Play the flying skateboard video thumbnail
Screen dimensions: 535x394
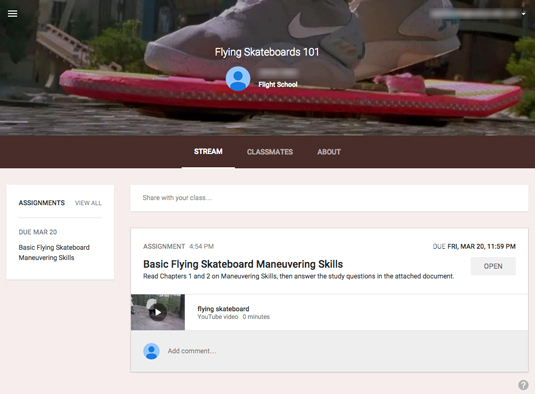(158, 312)
